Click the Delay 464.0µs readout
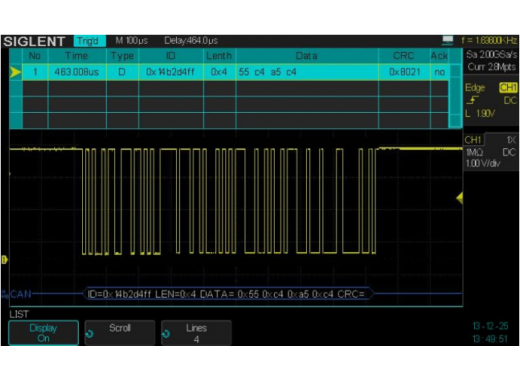Image resolution: width=520 pixels, height=380 pixels. click(191, 41)
